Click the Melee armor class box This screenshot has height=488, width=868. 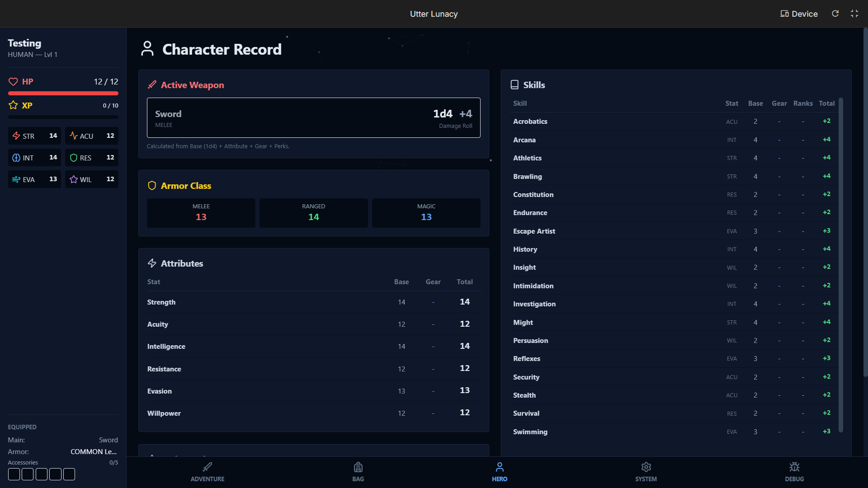pos(201,213)
